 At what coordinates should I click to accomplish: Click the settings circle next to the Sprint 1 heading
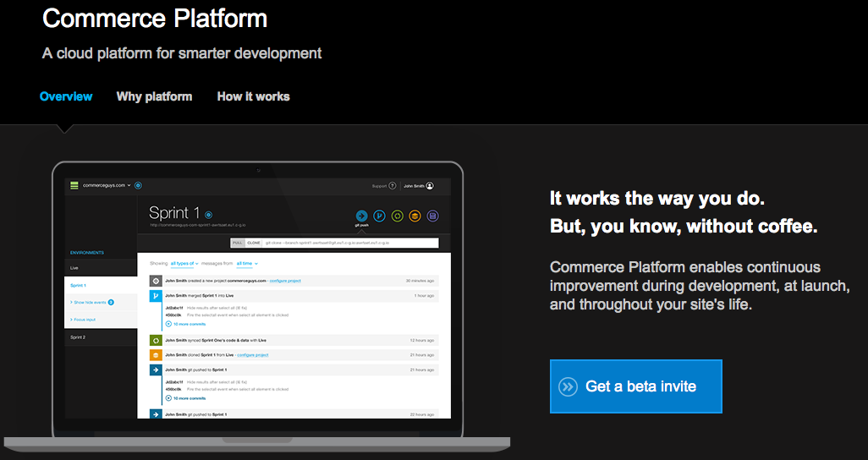(x=209, y=215)
